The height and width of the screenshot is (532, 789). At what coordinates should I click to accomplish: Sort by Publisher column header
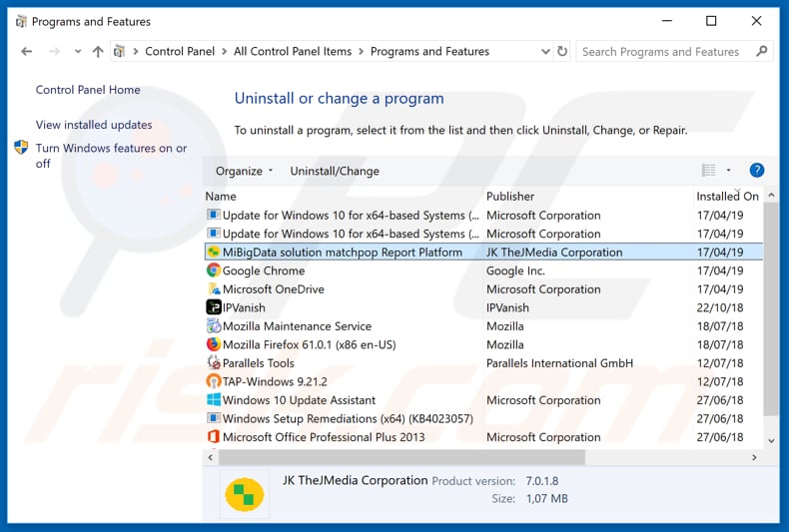click(510, 196)
